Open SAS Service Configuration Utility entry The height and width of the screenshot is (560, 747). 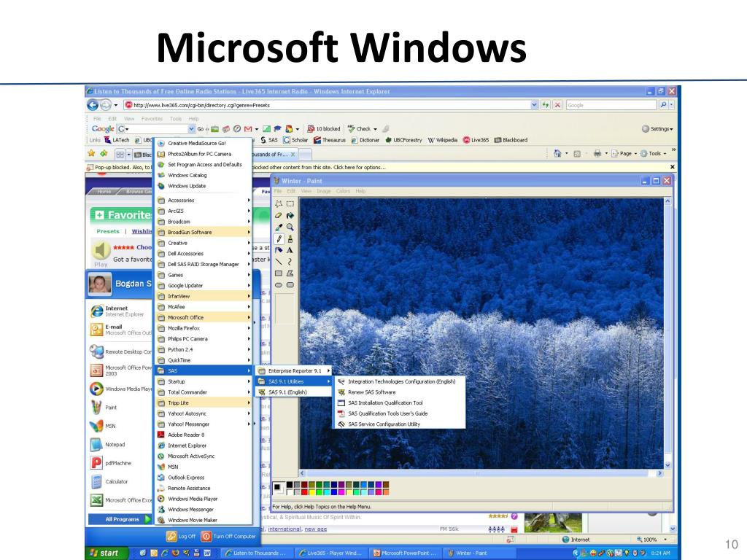400,424
